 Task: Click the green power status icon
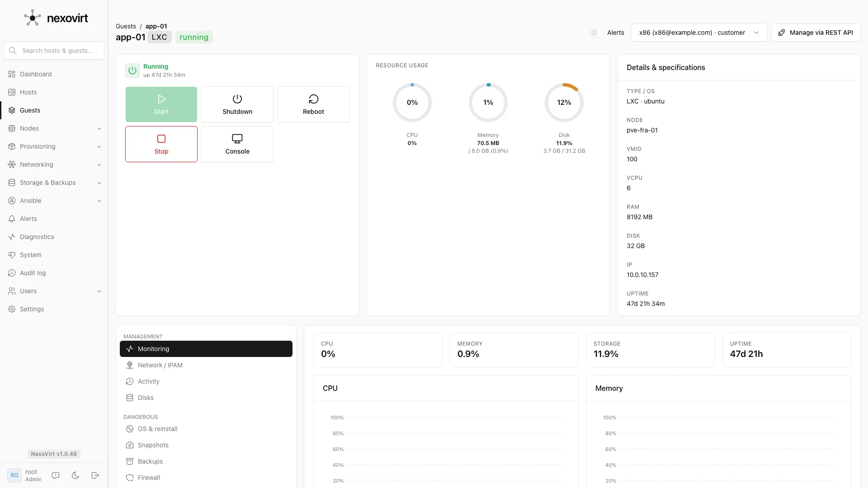[x=132, y=70]
